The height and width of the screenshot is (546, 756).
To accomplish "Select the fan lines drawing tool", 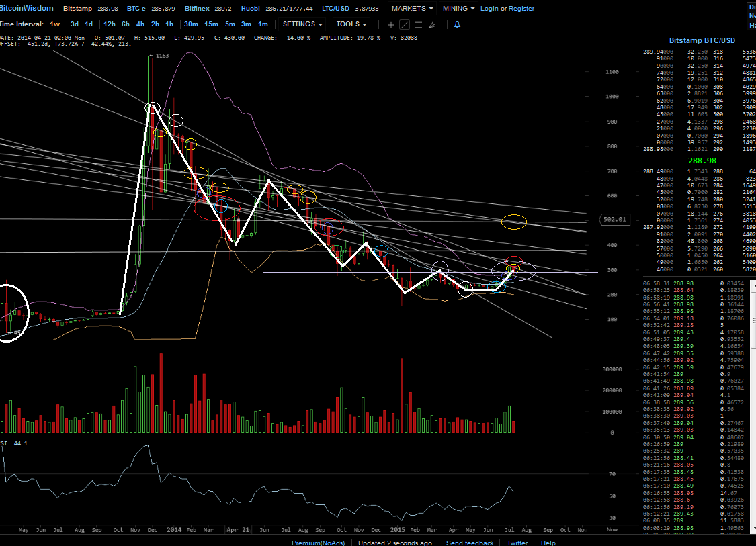I will click(x=432, y=25).
